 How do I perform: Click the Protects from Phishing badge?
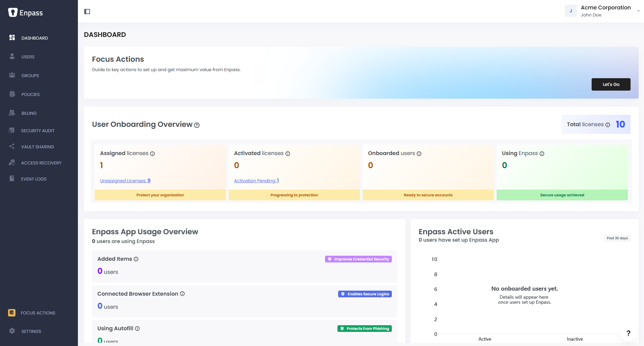click(365, 329)
